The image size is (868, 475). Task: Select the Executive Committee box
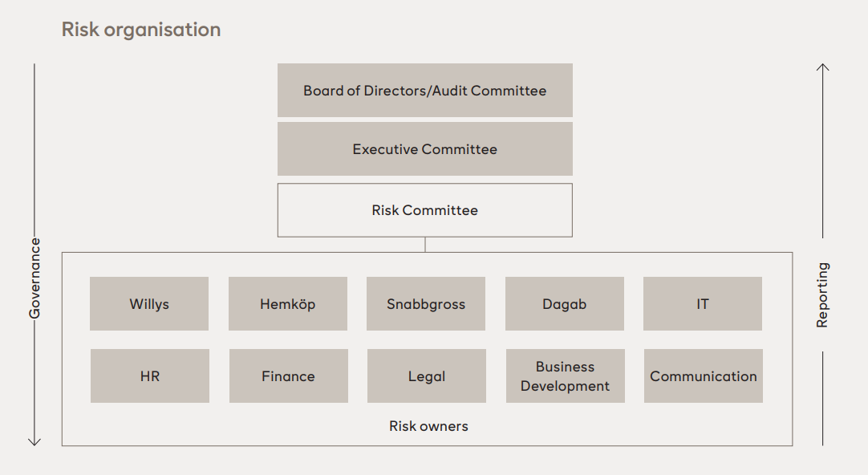click(x=425, y=149)
